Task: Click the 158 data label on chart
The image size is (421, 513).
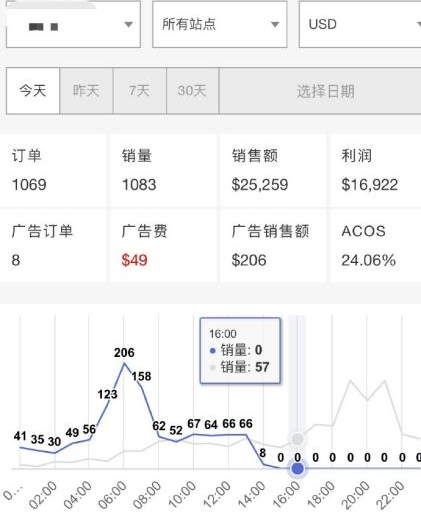Action: coord(141,376)
